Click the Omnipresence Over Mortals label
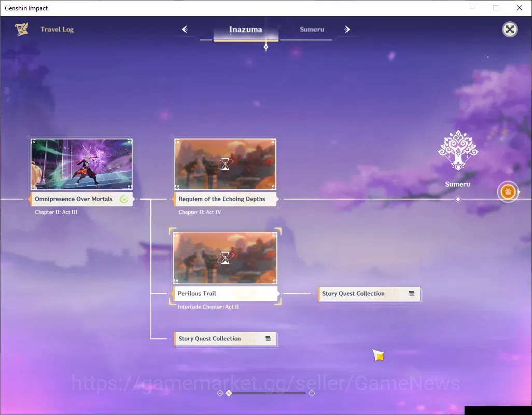The image size is (532, 415). 81,199
